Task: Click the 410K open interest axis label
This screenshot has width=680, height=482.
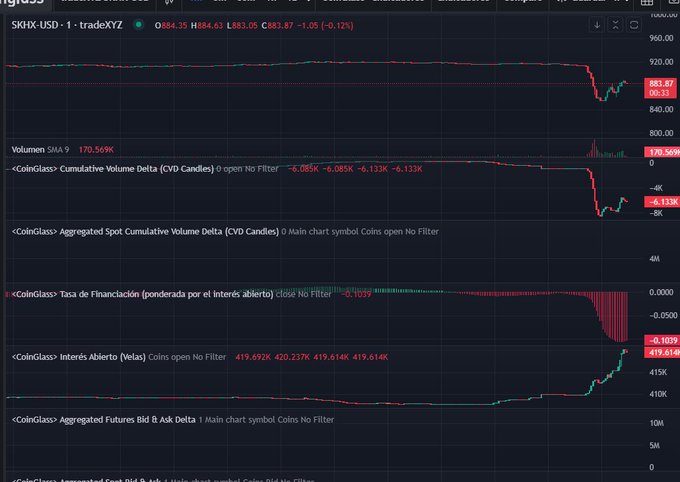Action: coord(658,394)
